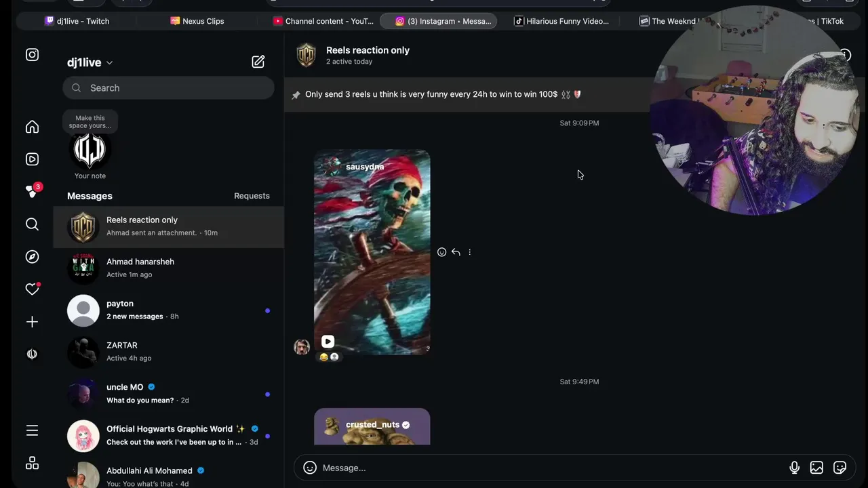
Task: Click Reels reaction only chat title
Action: point(368,50)
